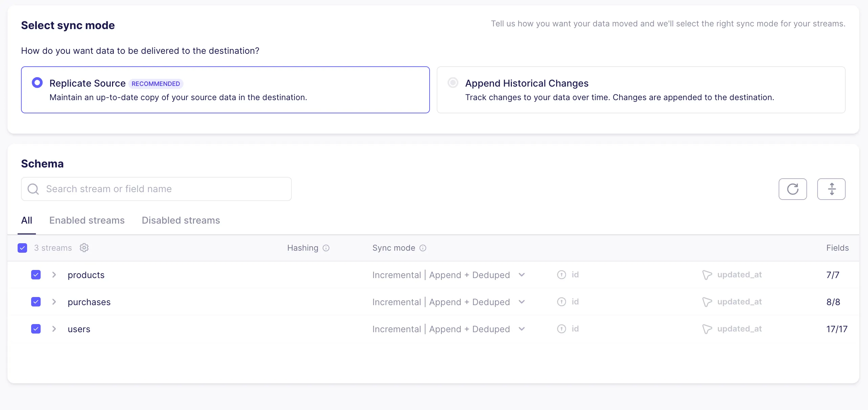Click the search magnifier icon
The width and height of the screenshot is (868, 410).
click(x=33, y=189)
